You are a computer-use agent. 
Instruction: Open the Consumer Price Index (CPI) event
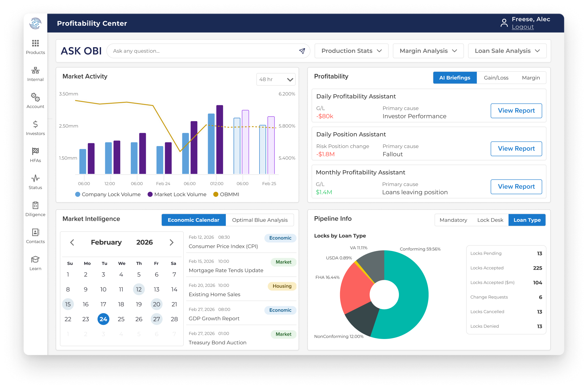click(241, 242)
